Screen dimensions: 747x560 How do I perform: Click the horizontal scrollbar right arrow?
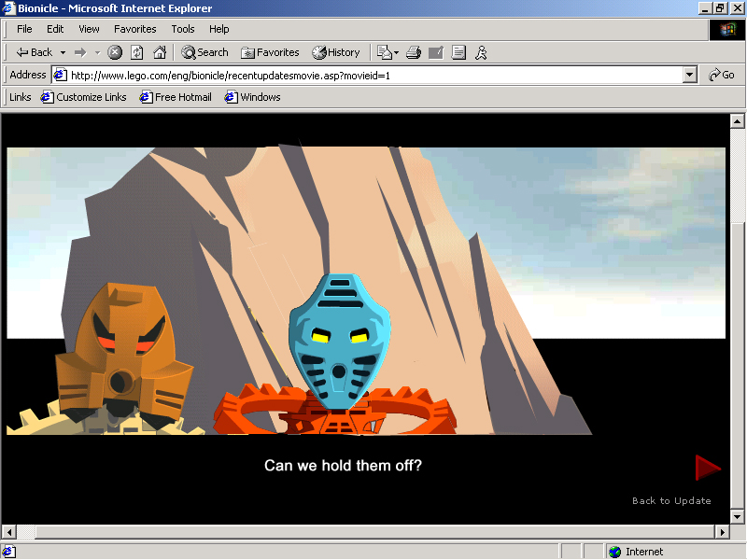(722, 532)
